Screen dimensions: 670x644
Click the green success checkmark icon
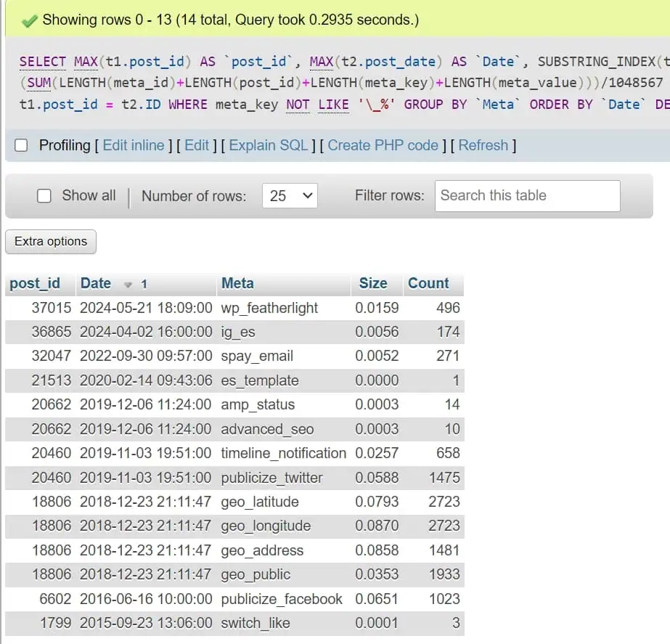29,20
